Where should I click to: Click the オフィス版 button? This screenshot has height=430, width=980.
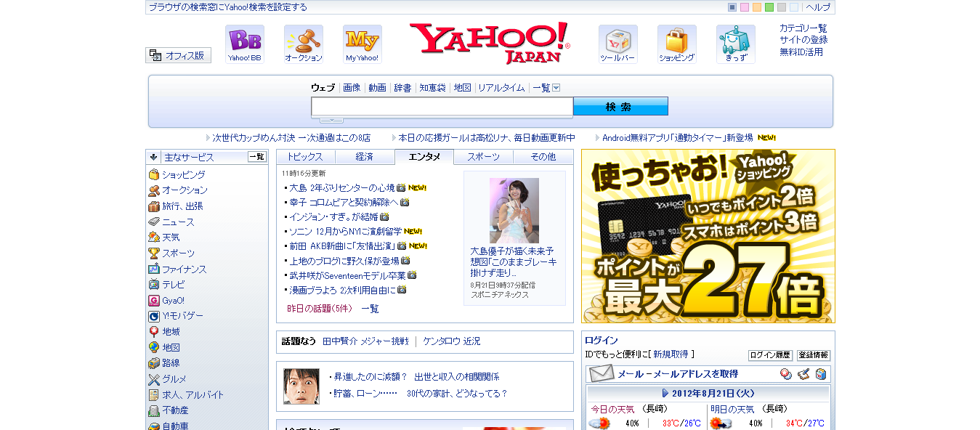point(178,55)
